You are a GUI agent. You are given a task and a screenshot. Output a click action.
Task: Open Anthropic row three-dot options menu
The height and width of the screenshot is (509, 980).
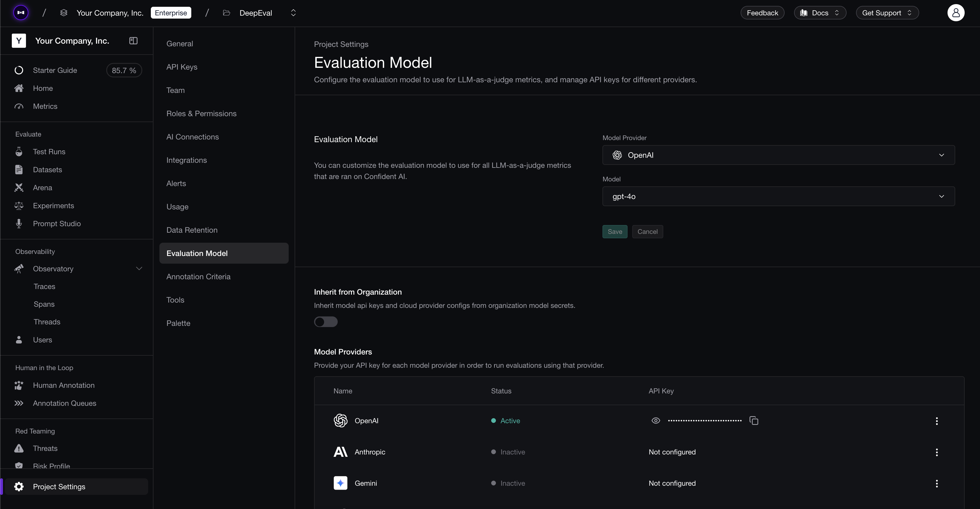936,452
